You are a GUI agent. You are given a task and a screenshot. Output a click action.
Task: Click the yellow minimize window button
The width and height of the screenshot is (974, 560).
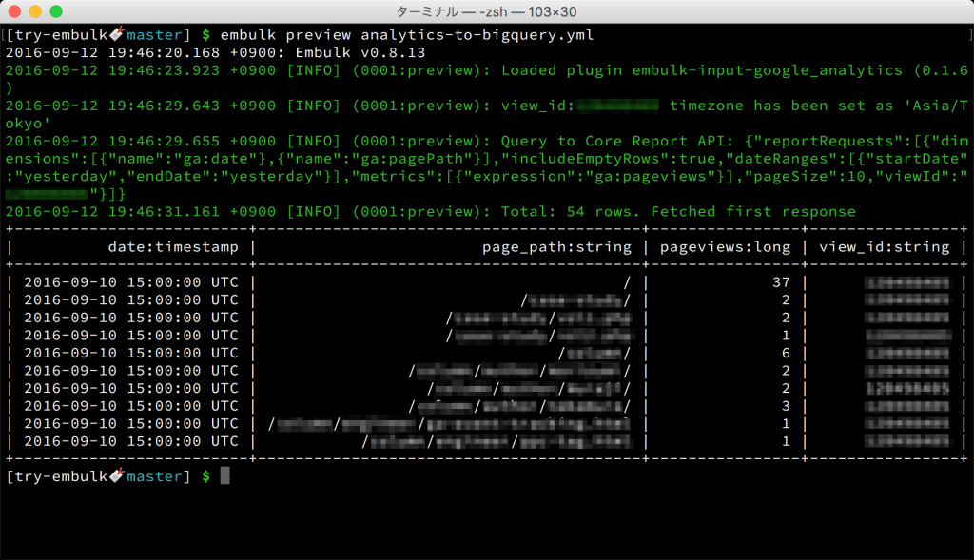36,12
